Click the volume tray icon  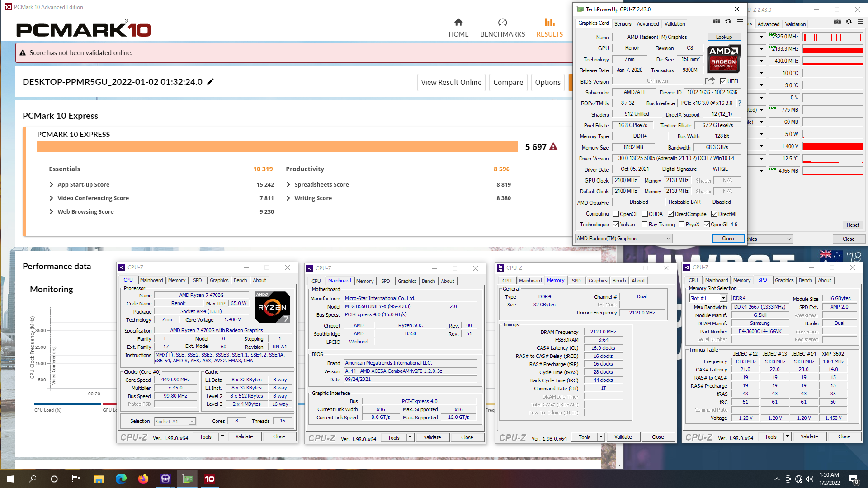coord(809,479)
